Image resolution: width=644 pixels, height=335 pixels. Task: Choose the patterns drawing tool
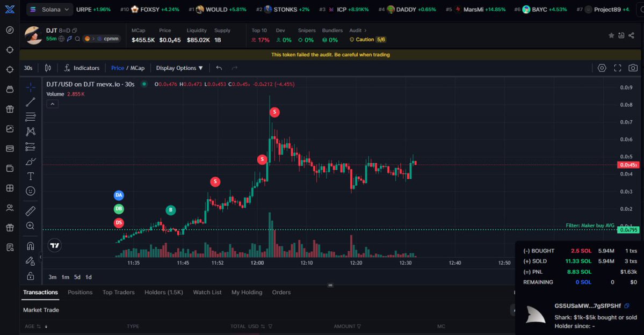click(x=31, y=132)
